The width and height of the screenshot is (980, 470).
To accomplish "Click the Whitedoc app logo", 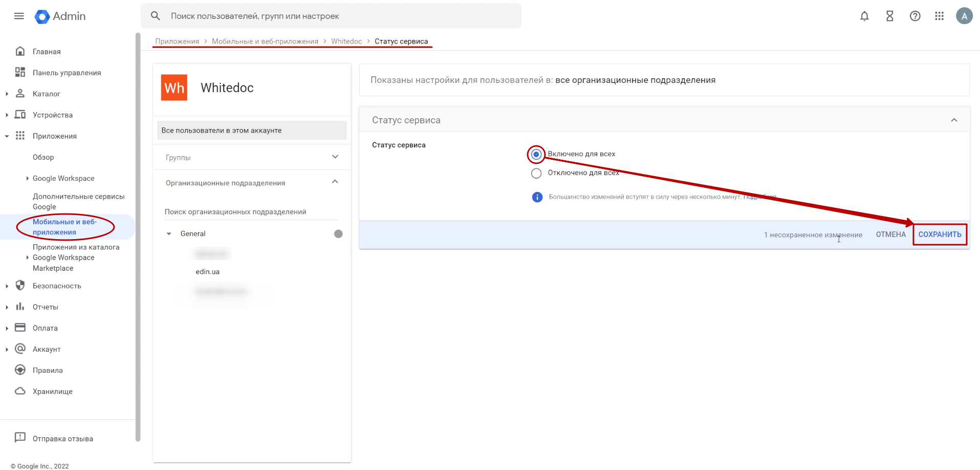I will coord(174,88).
